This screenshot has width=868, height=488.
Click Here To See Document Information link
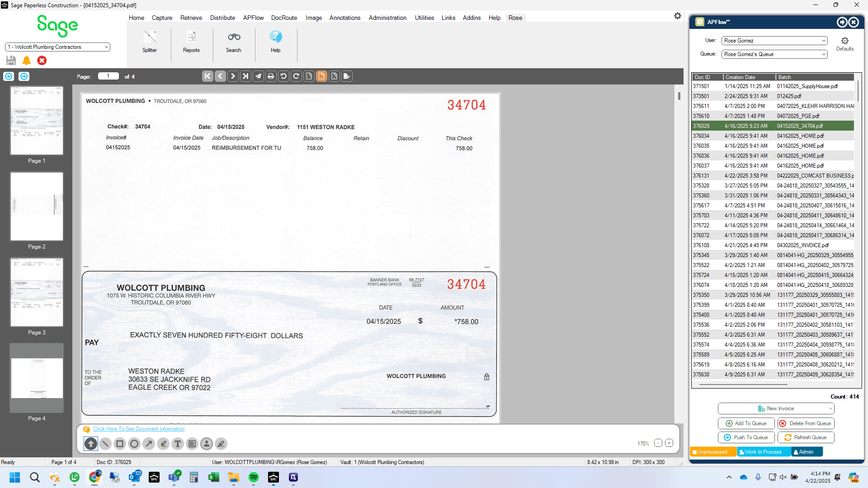click(x=139, y=429)
